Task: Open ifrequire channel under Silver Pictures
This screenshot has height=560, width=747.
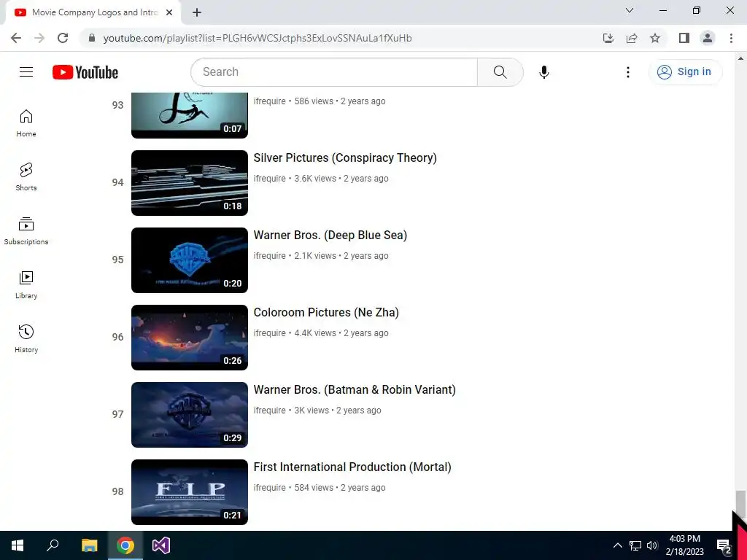Action: point(270,179)
